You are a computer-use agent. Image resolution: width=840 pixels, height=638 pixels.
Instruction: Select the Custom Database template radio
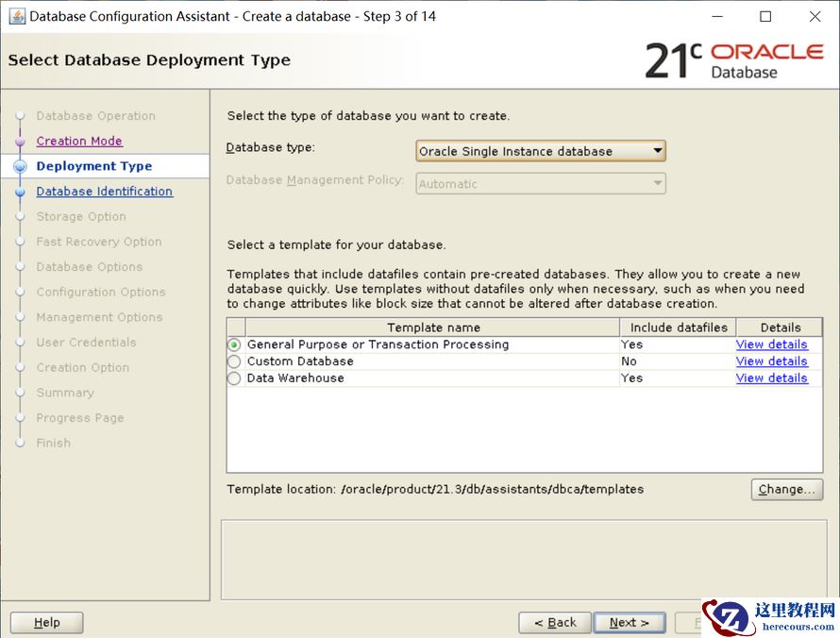click(x=234, y=361)
